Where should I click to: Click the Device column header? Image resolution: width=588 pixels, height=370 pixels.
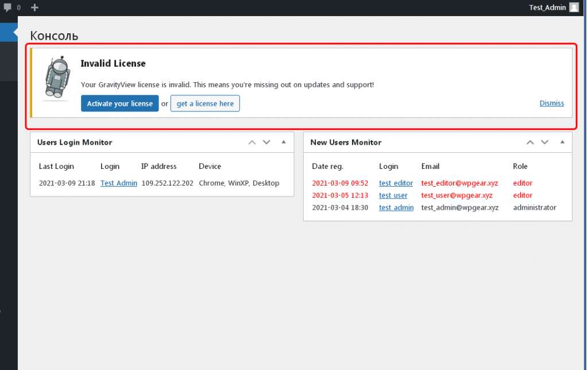[210, 166]
